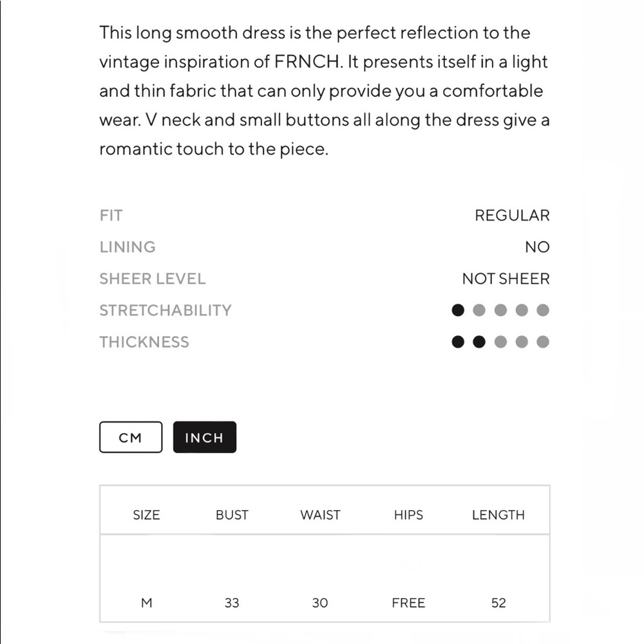
Task: Click the SIZE column header
Action: [146, 515]
